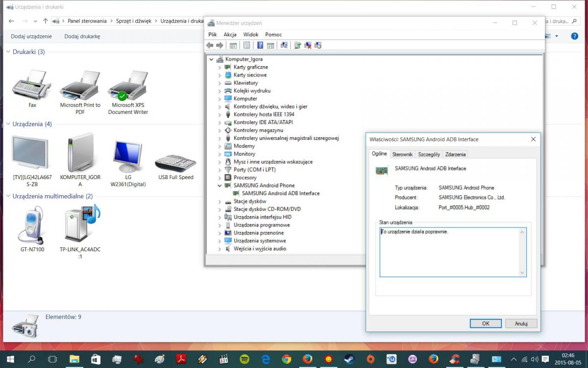The width and height of the screenshot is (588, 368).
Task: Open the Akcja menu
Action: click(x=230, y=34)
